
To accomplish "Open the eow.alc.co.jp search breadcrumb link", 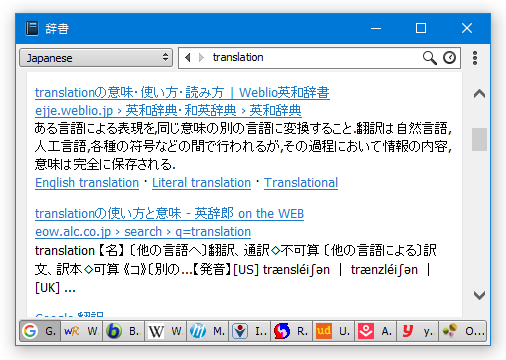I will pyautogui.click(x=143, y=231).
